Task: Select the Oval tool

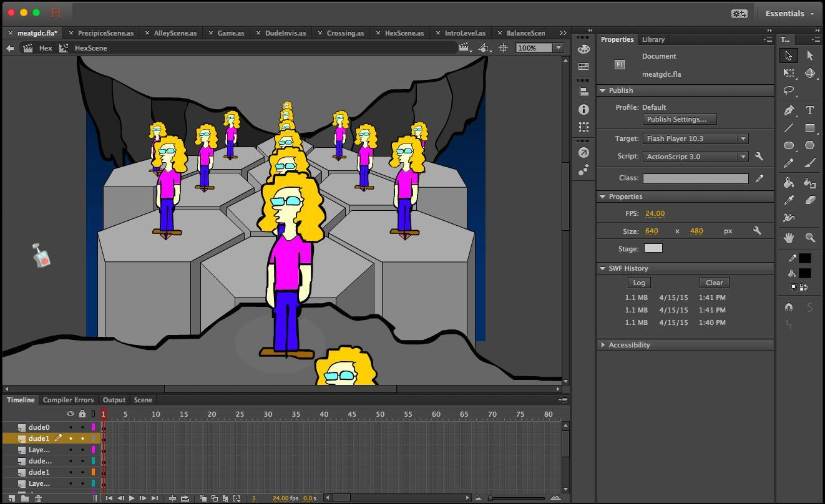Action: (789, 145)
